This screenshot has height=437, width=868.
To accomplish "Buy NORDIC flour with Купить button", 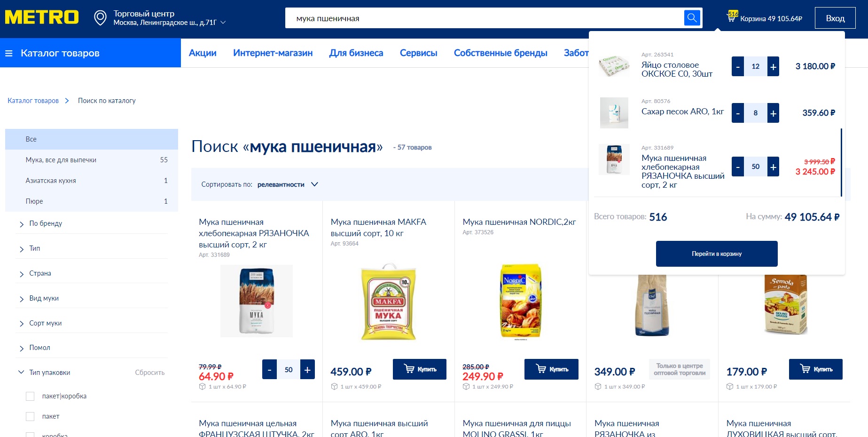I will 551,369.
